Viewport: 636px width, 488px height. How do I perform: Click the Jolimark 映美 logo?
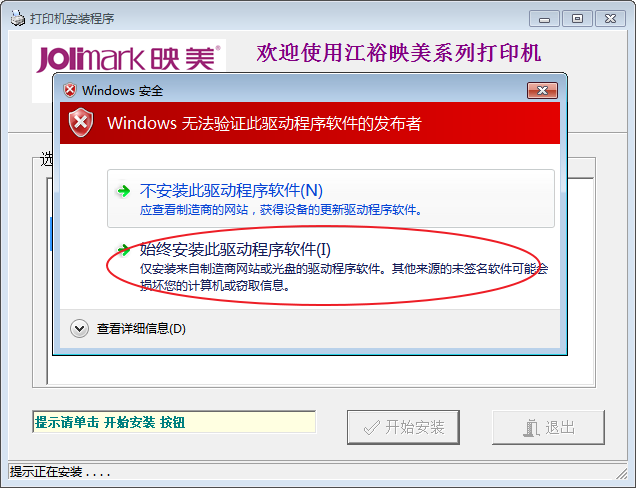pos(129,59)
